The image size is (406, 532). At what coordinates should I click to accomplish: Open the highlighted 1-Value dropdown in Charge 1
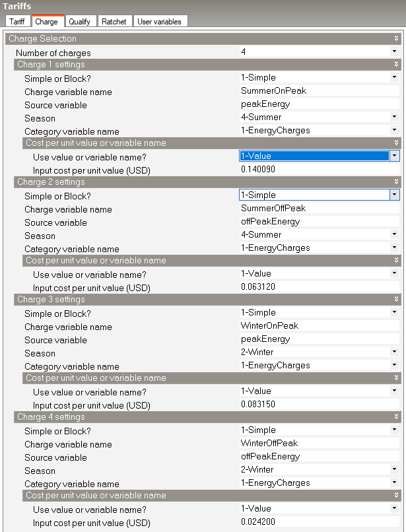tap(395, 156)
